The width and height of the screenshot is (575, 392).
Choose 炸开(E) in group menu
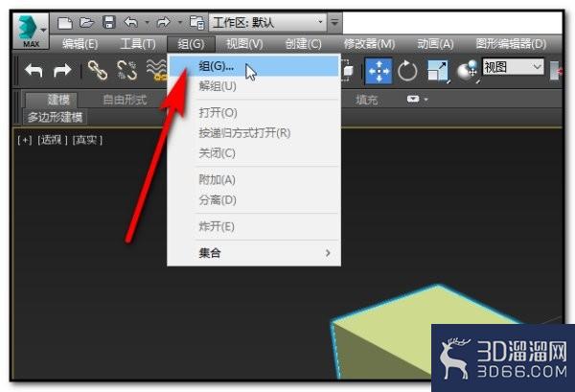pos(254,226)
